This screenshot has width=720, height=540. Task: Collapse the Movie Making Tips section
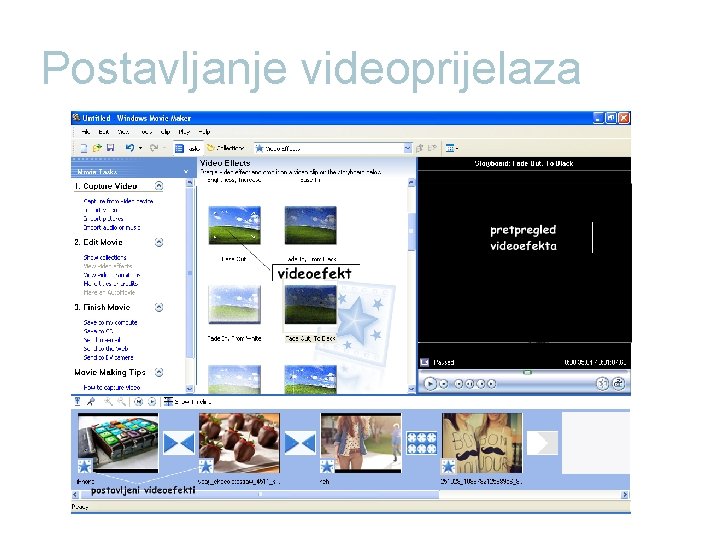pos(159,372)
